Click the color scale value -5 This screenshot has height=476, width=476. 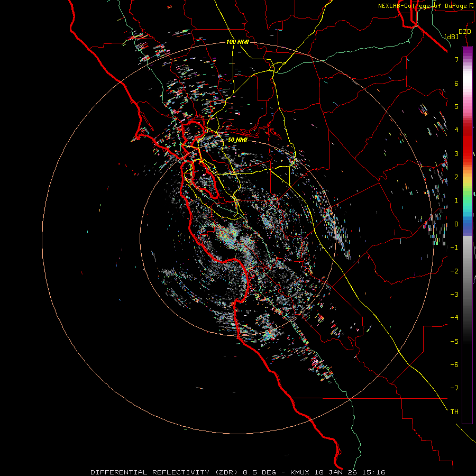click(x=454, y=341)
